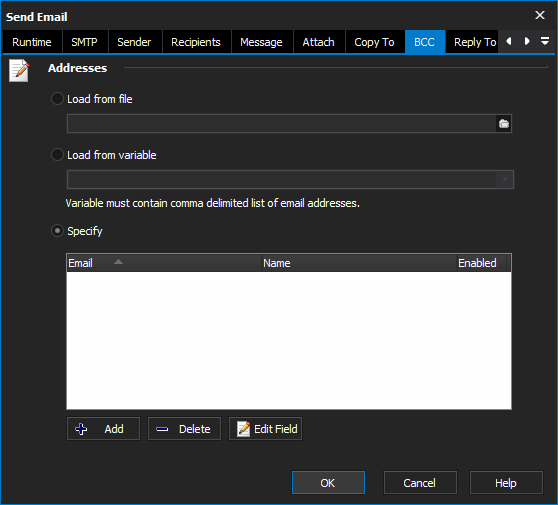558x505 pixels.
Task: Click the Addresses notepad pencil icon
Action: point(19,70)
